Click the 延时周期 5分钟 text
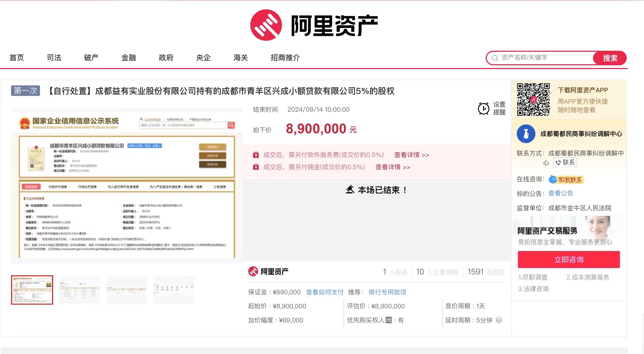 point(469,320)
